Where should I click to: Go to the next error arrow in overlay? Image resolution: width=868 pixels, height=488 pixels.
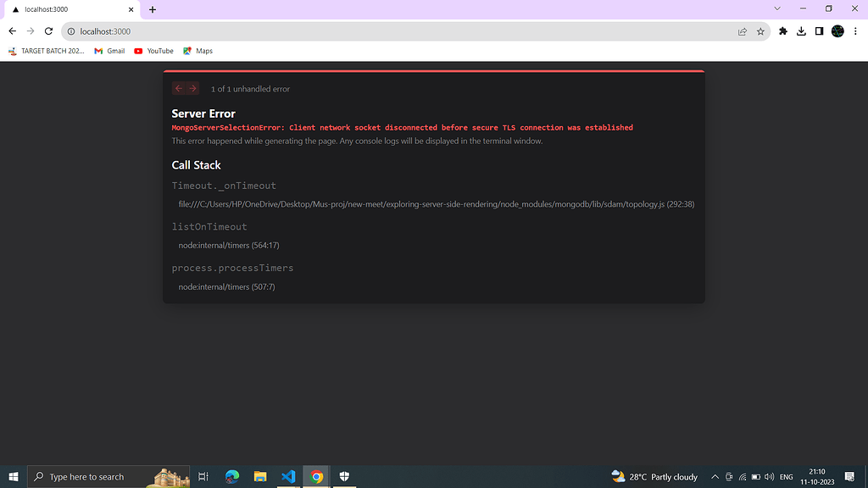(x=193, y=88)
